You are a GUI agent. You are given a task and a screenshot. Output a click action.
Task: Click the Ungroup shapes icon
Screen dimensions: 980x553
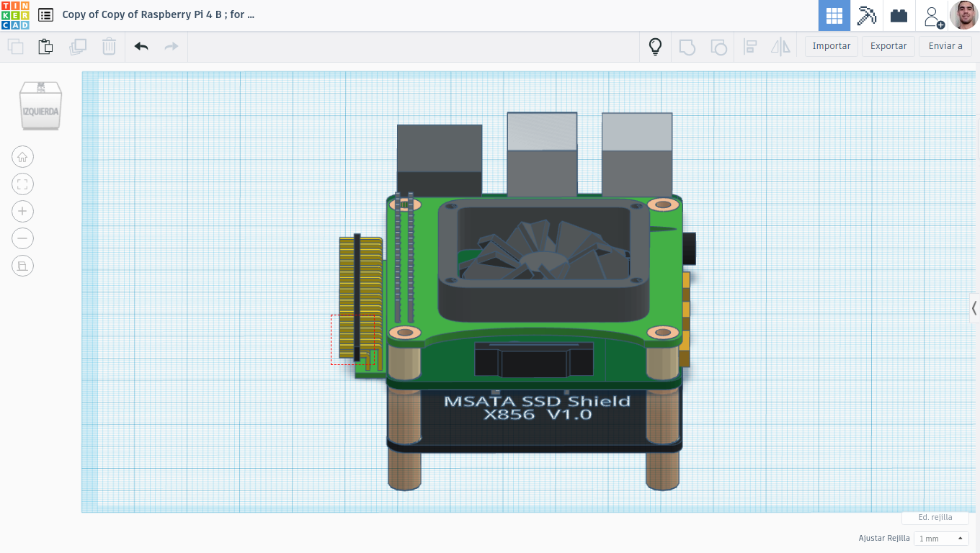tap(718, 47)
